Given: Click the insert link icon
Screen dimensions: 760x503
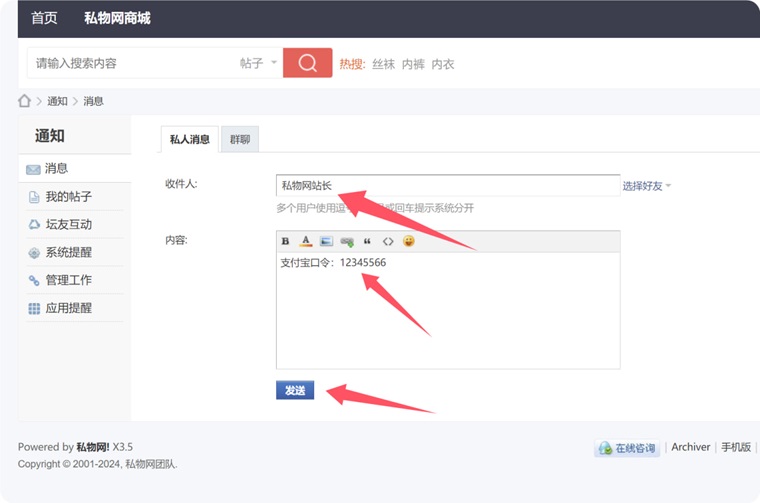Looking at the screenshot, I should point(347,241).
